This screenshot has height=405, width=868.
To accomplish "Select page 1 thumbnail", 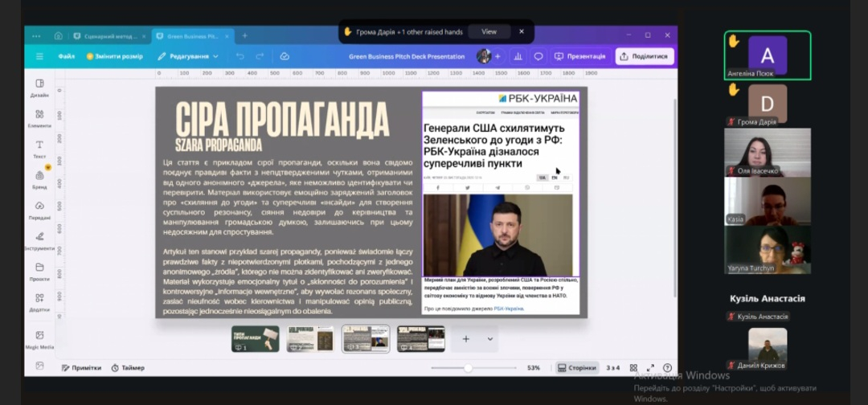I will click(256, 339).
